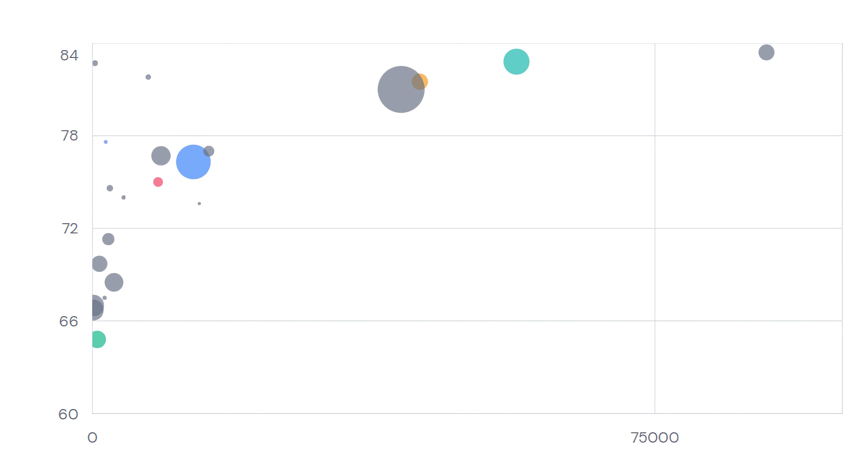Image resolution: width=868 pixels, height=474 pixels.
Task: Select the small gray dot nearest the 84 label
Action: point(95,63)
